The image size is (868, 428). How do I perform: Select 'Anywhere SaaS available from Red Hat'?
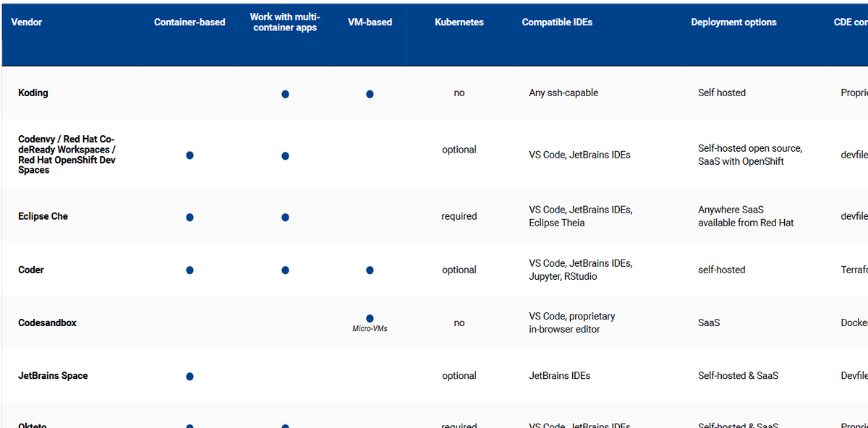[x=746, y=216]
